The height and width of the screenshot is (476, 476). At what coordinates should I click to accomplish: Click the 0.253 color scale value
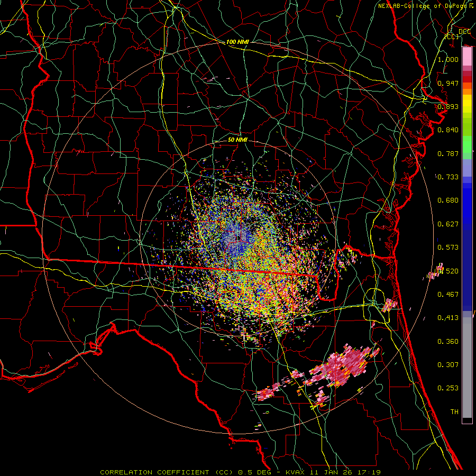point(448,388)
